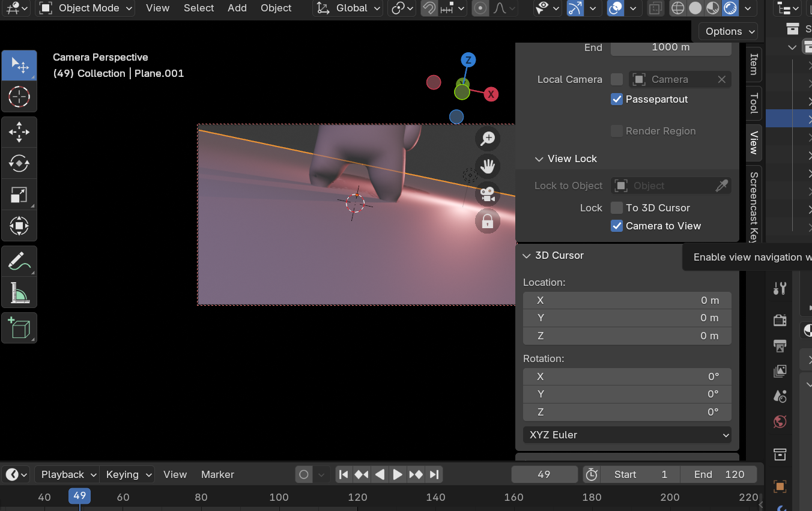Screen dimensions: 812x511
Task: Open the pivot point dropdown
Action: click(x=402, y=8)
